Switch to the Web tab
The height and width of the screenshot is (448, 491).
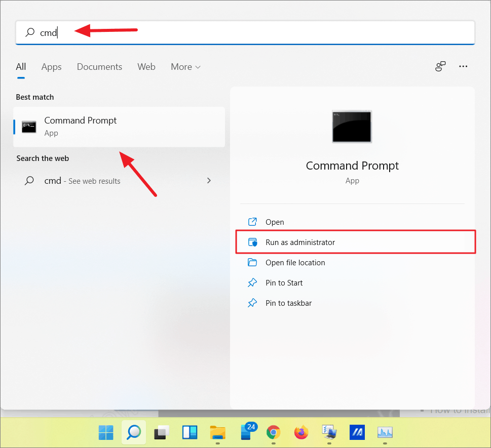coord(146,67)
